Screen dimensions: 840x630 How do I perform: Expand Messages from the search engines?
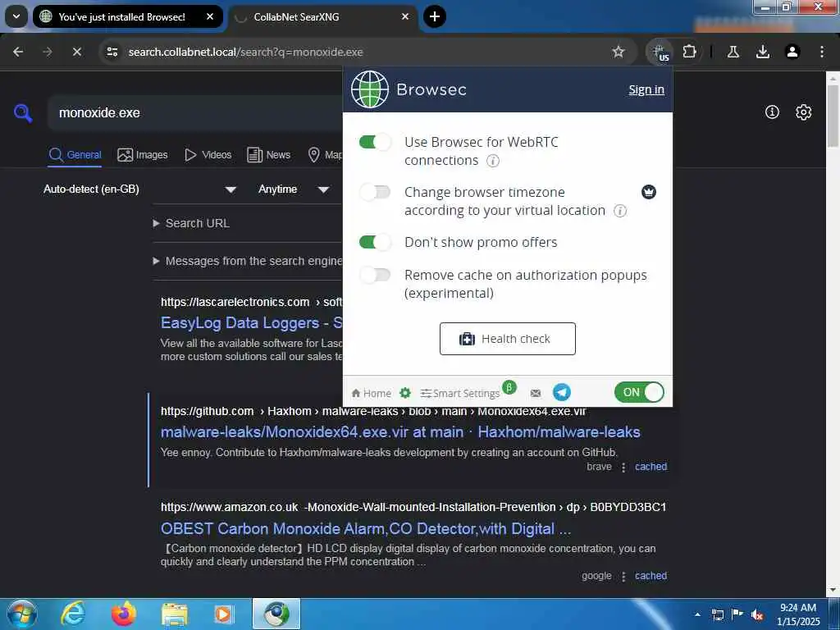click(x=248, y=261)
